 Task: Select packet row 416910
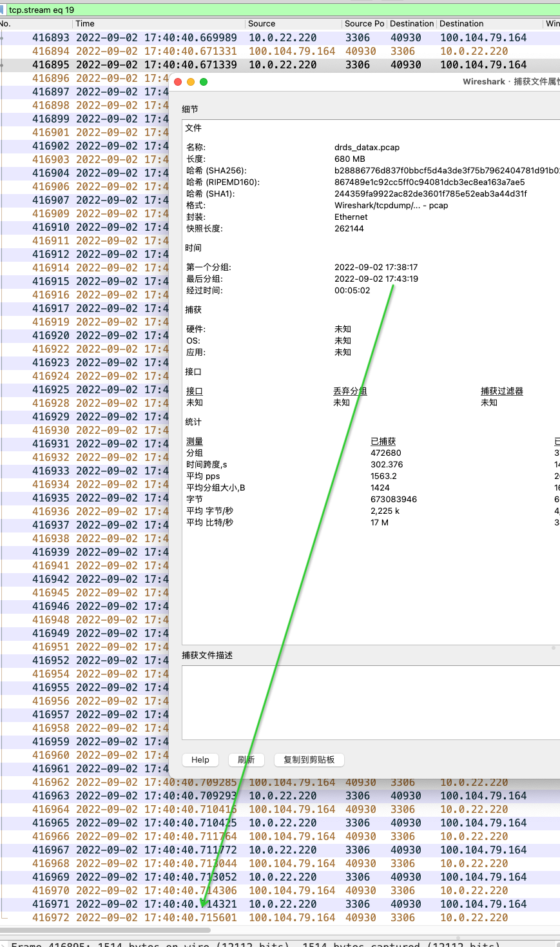pyautogui.click(x=84, y=228)
